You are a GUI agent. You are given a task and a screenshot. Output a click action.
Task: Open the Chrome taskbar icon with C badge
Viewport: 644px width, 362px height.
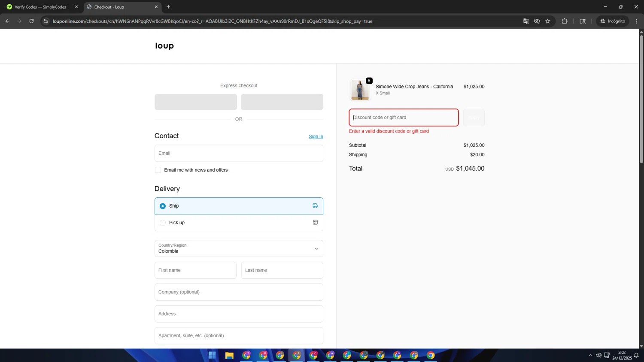point(313,355)
